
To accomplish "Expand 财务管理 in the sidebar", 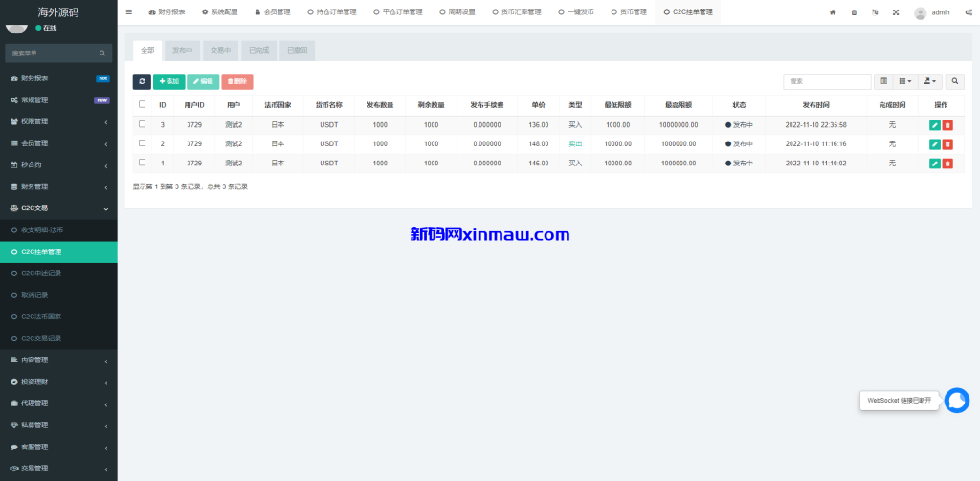I will (x=58, y=186).
